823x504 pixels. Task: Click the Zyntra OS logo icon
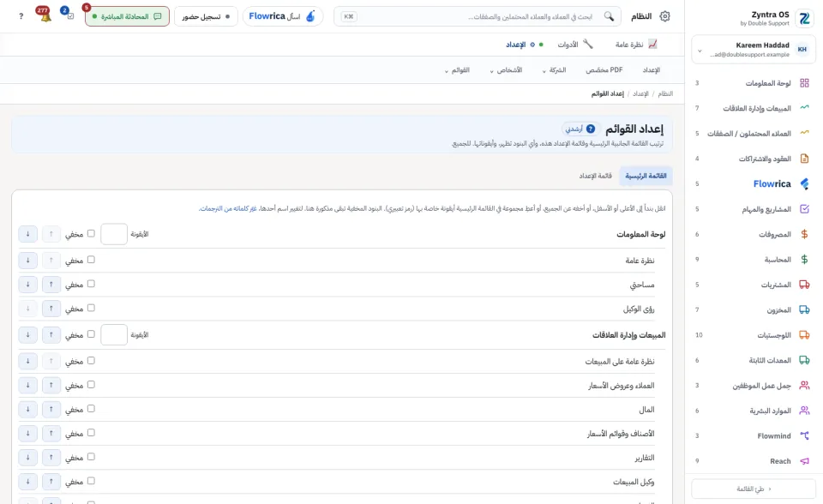pyautogui.click(x=803, y=18)
